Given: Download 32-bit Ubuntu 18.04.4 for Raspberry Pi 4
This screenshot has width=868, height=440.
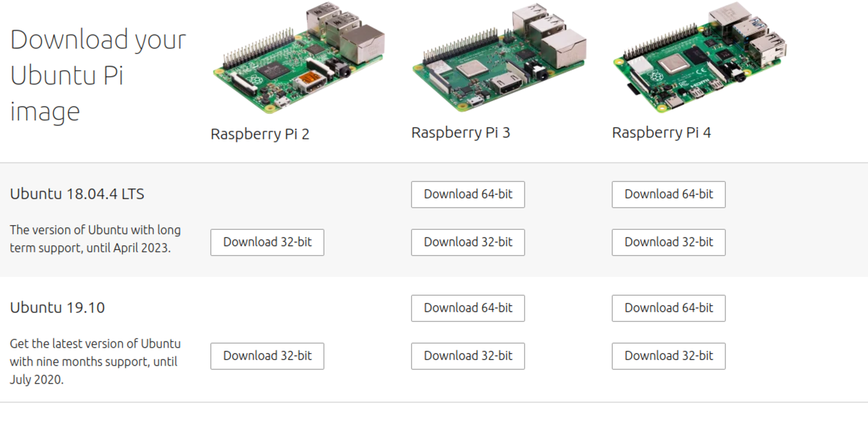Looking at the screenshot, I should (x=668, y=242).
